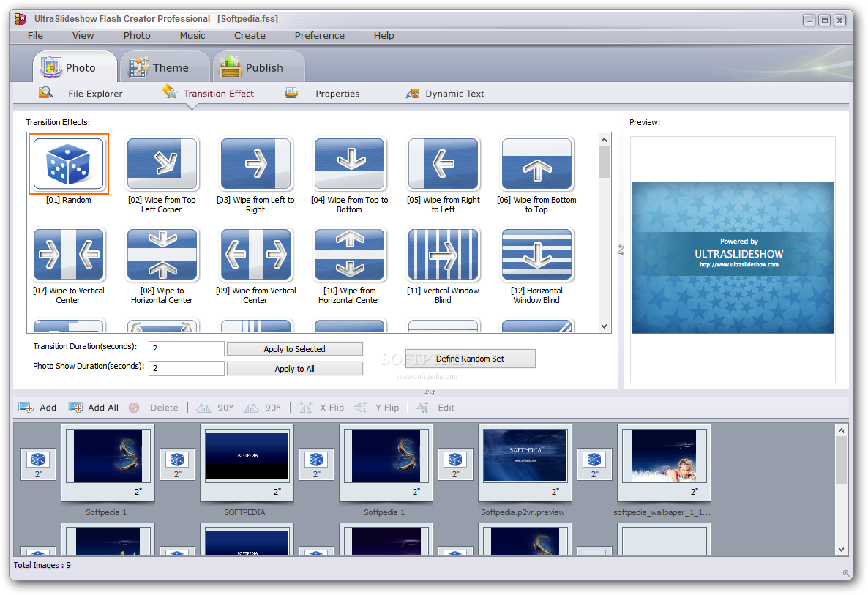
Task: Select the SOFTPEDIA slide thumbnail
Action: pos(247,463)
